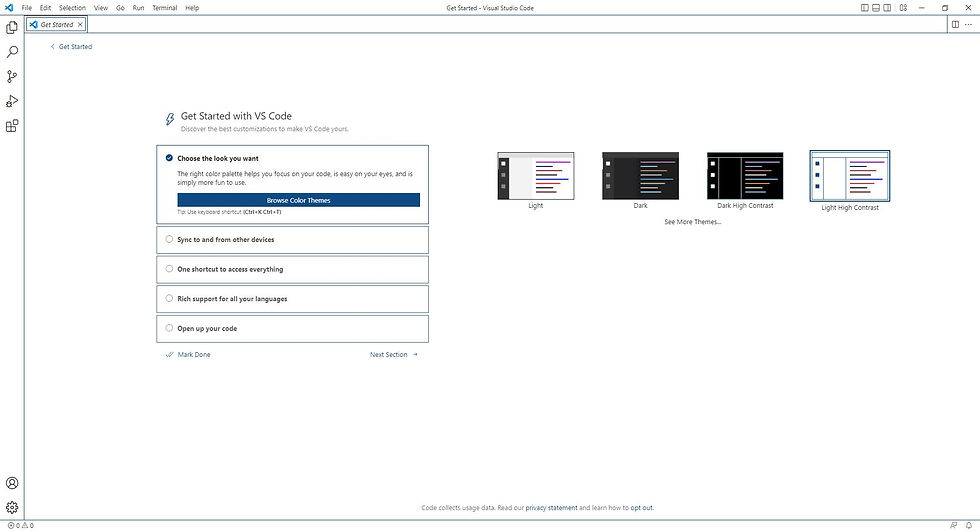Open the Run and Debug view

click(x=12, y=101)
